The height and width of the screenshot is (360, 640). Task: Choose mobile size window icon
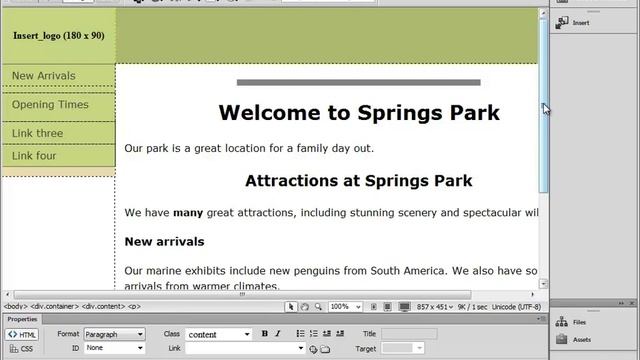[373, 307]
